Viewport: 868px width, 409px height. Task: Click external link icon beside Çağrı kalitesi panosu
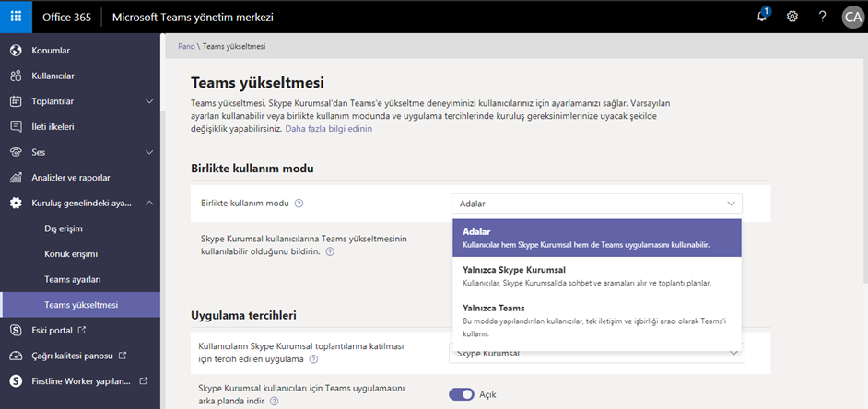[x=123, y=356]
